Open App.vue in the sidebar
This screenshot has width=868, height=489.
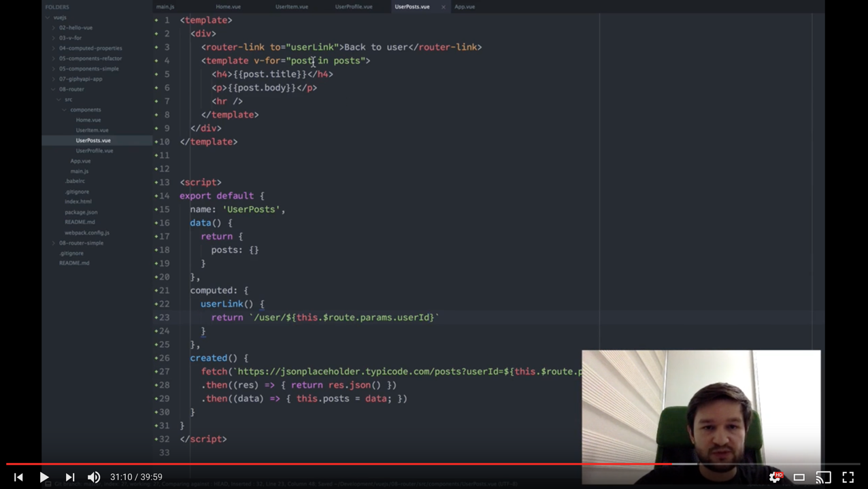click(x=80, y=161)
